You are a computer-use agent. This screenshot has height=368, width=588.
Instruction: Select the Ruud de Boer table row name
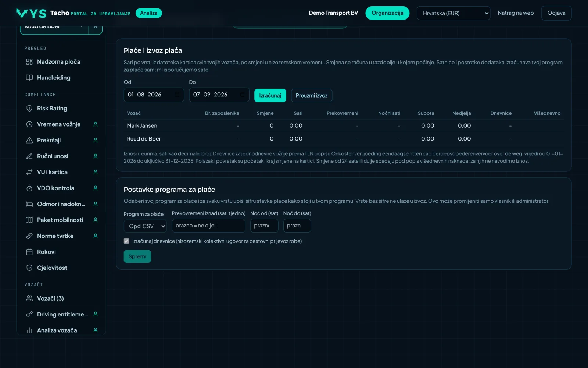tap(144, 139)
